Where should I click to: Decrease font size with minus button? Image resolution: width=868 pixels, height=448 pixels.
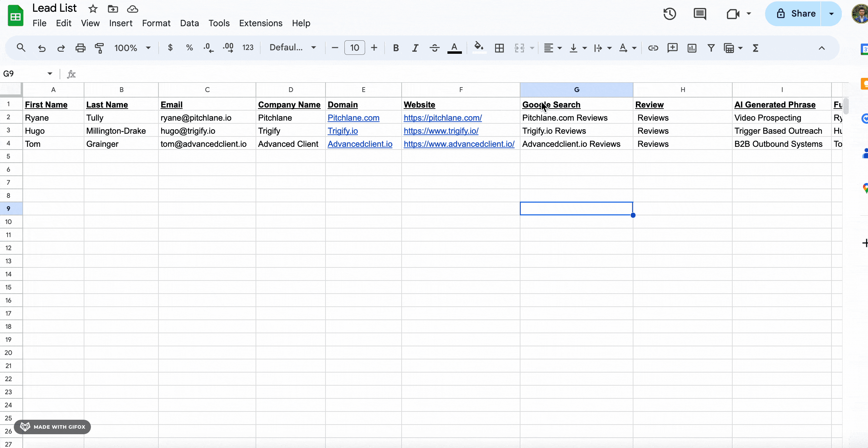[x=335, y=48]
